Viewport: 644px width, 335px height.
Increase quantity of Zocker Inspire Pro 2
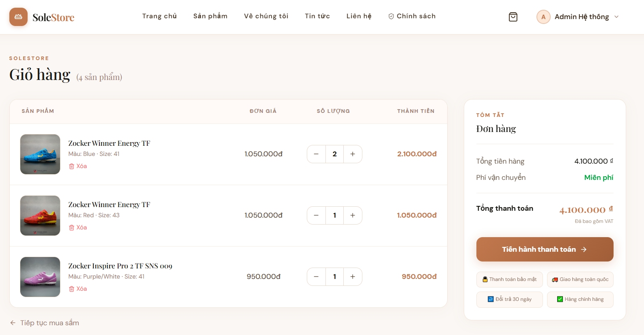pos(353,277)
